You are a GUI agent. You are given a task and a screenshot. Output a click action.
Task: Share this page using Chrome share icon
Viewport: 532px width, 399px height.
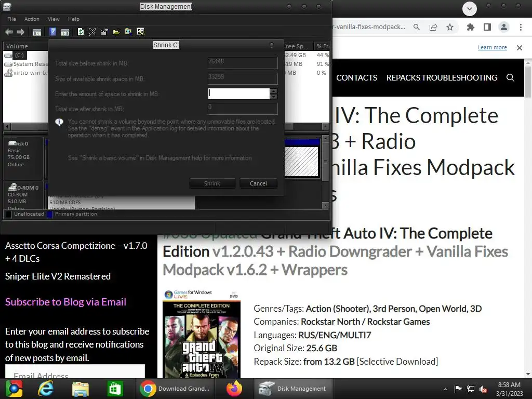433,27
